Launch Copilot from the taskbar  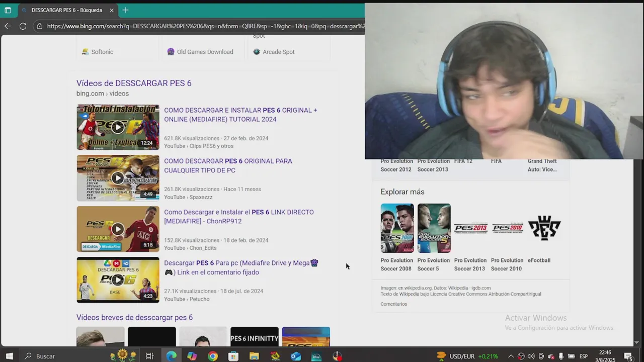[192, 356]
